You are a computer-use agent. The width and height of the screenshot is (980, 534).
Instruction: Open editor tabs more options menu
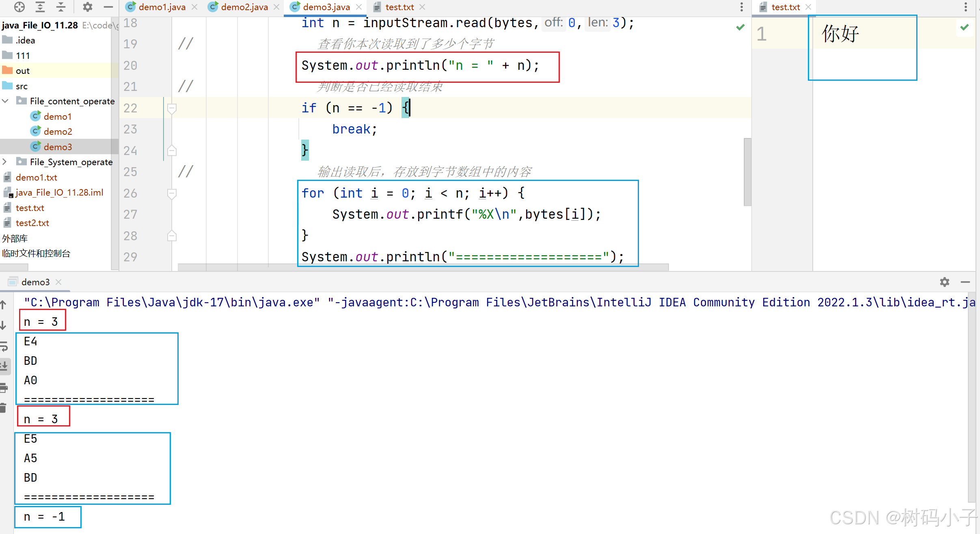coord(741,7)
